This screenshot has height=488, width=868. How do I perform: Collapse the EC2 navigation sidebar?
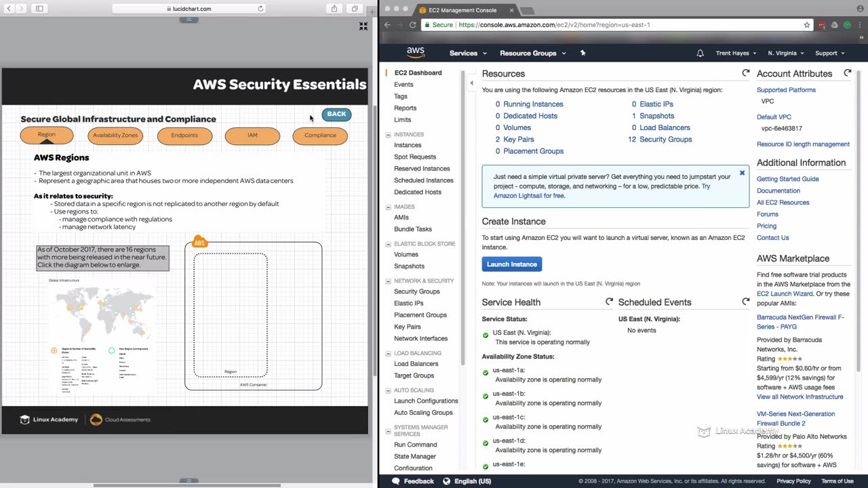471,83
